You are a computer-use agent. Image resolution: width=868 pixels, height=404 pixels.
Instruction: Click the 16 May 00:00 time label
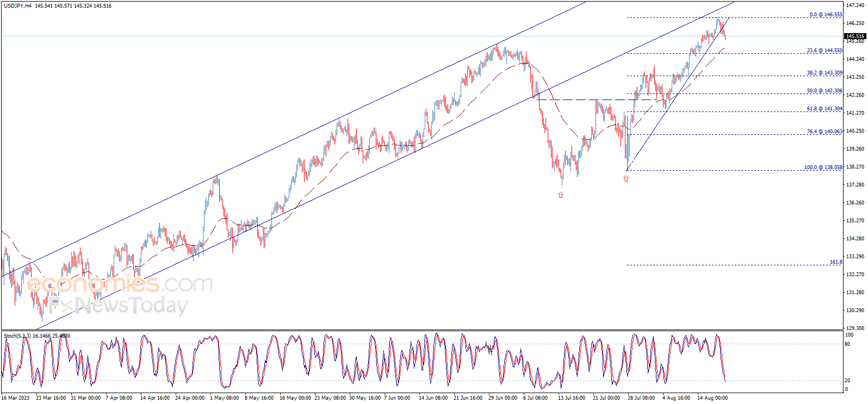295,398
